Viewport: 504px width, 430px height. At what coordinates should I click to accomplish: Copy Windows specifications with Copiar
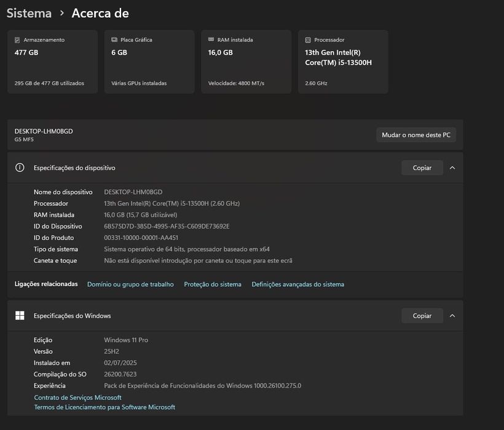tap(422, 316)
